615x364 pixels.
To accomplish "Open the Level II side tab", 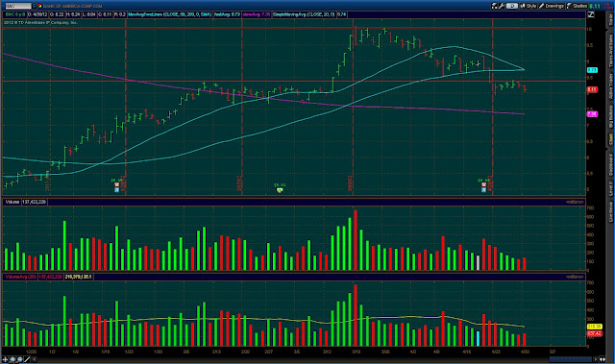I will point(610,189).
